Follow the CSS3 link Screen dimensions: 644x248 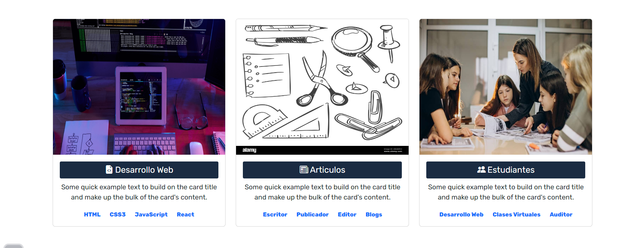(118, 214)
